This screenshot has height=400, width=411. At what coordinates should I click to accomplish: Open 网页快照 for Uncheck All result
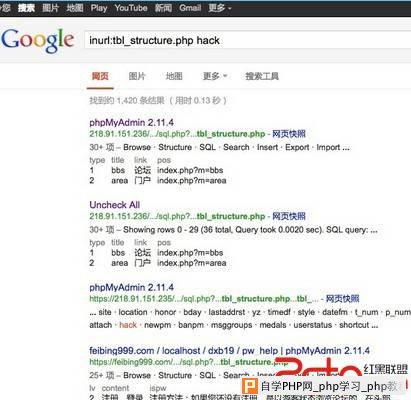click(x=289, y=216)
